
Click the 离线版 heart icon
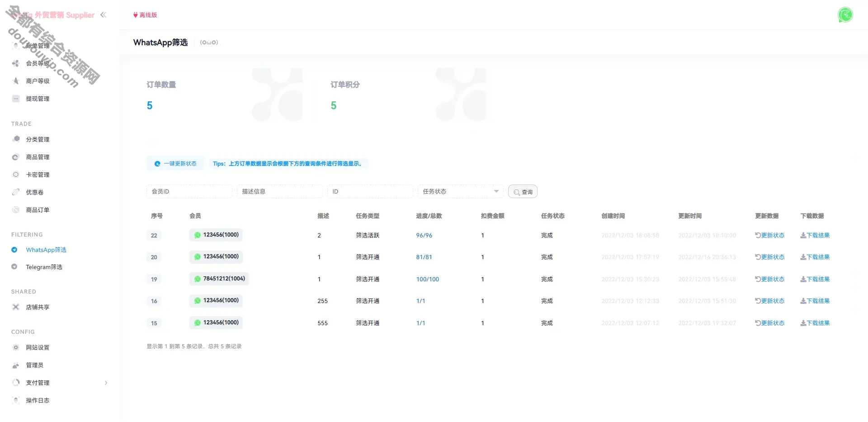point(136,15)
